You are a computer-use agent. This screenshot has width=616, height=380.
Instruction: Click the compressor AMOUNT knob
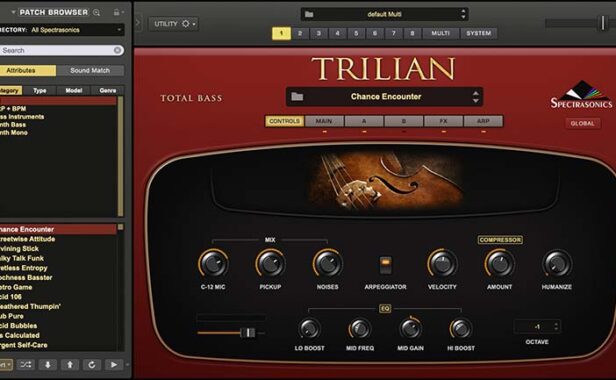(499, 263)
